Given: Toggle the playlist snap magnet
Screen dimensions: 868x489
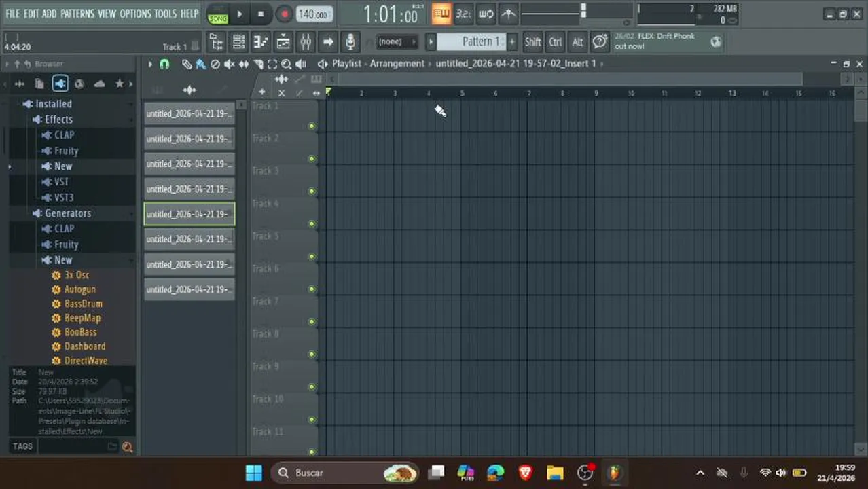Looking at the screenshot, I should [x=164, y=64].
